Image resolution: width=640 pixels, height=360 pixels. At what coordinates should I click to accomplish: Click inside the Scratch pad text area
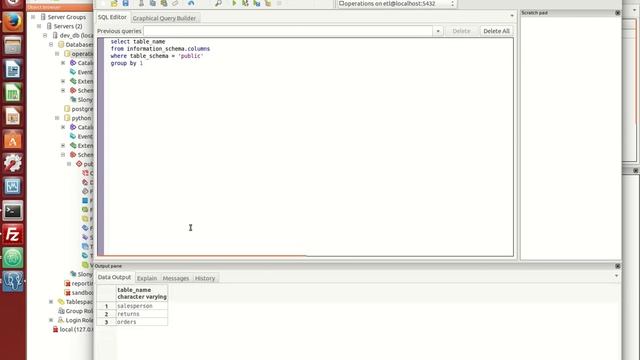click(x=571, y=138)
